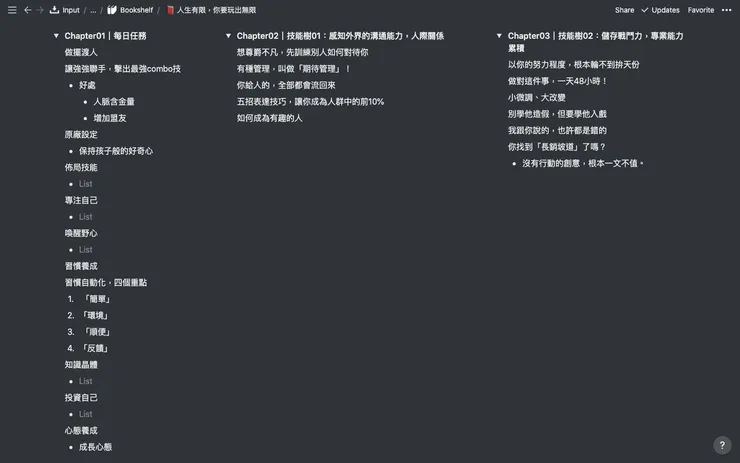Click the combo技 line
The image size is (740, 463).
click(123, 69)
